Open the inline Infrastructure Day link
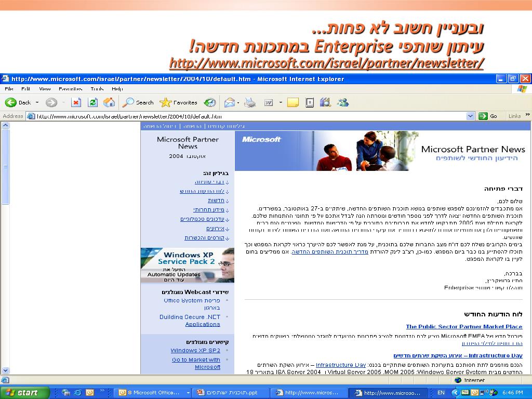Viewport: 532px width, 399px height. (341, 365)
